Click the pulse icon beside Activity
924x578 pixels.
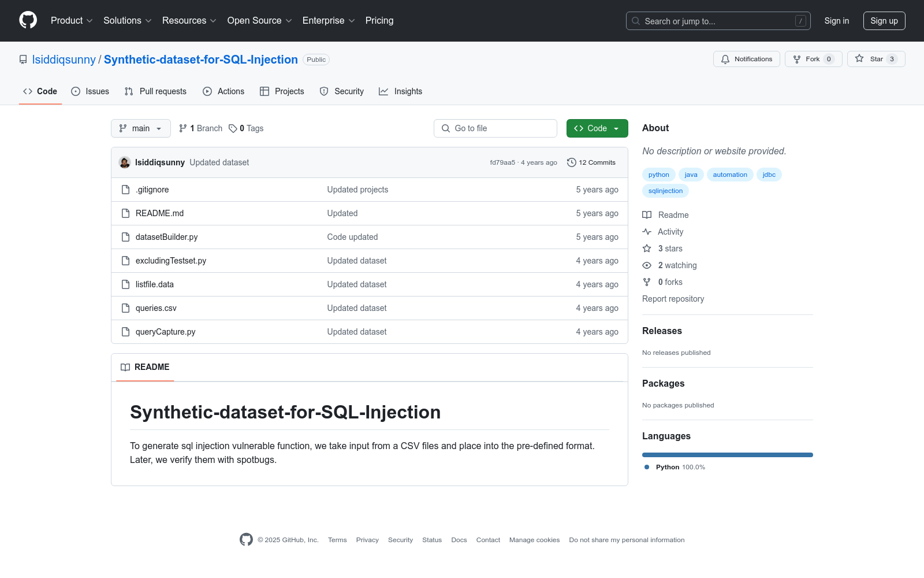pyautogui.click(x=647, y=232)
